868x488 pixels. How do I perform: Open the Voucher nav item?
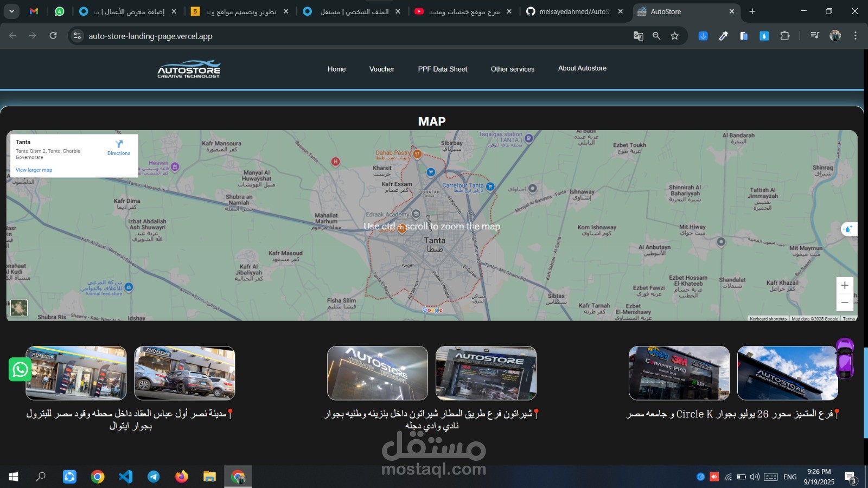tap(382, 69)
